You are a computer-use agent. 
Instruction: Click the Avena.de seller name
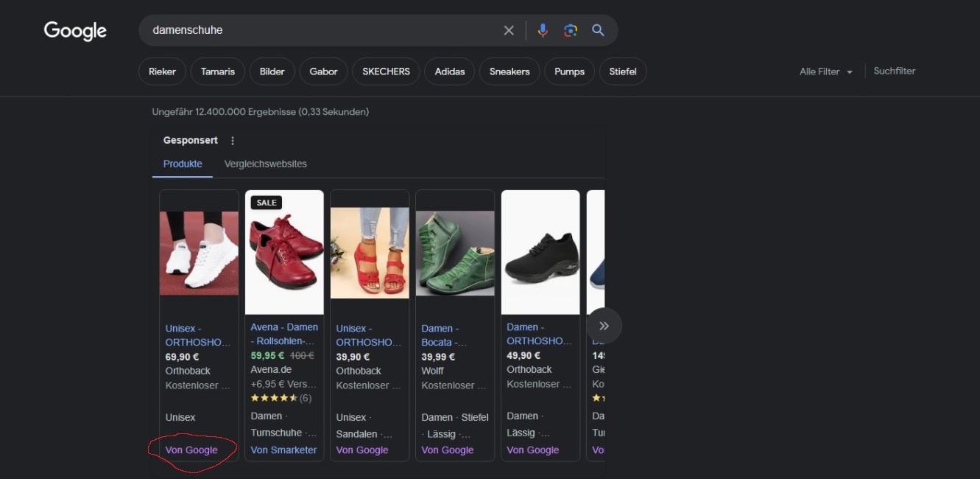(271, 369)
